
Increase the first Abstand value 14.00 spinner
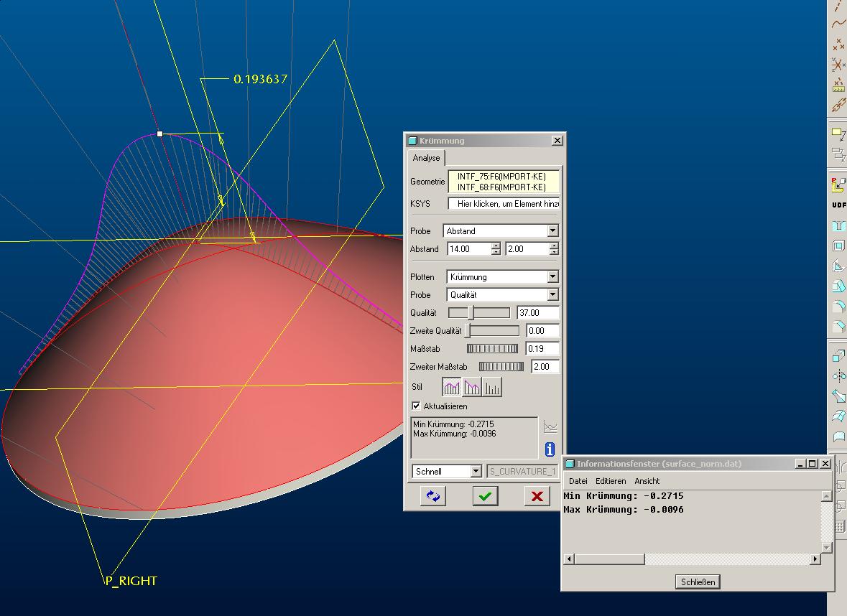(x=496, y=246)
